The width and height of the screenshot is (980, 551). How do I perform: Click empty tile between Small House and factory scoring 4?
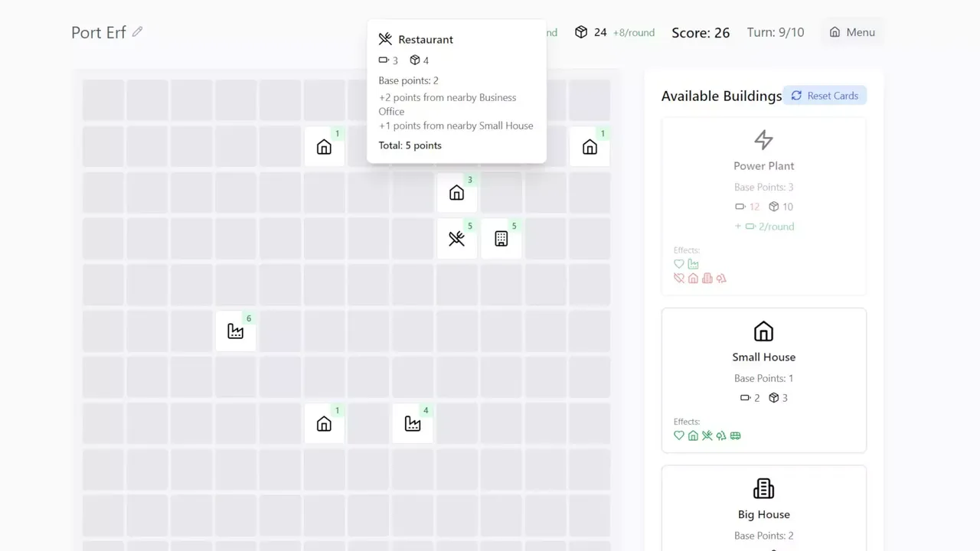(369, 423)
